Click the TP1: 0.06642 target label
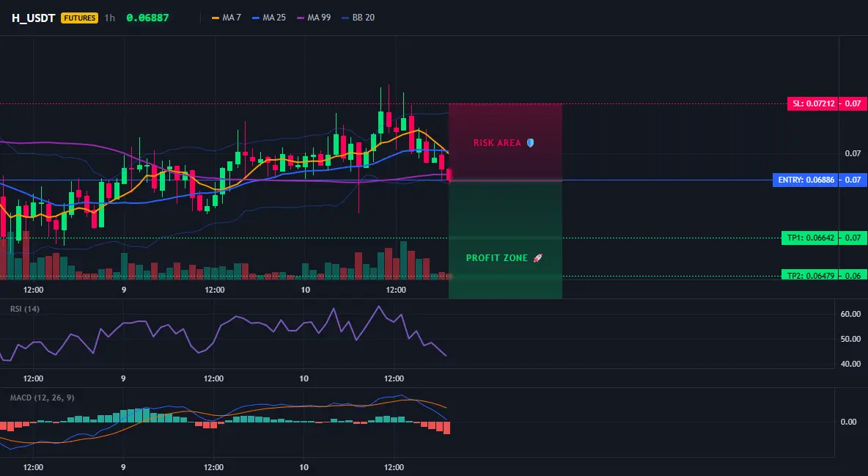The image size is (868, 476). click(810, 238)
